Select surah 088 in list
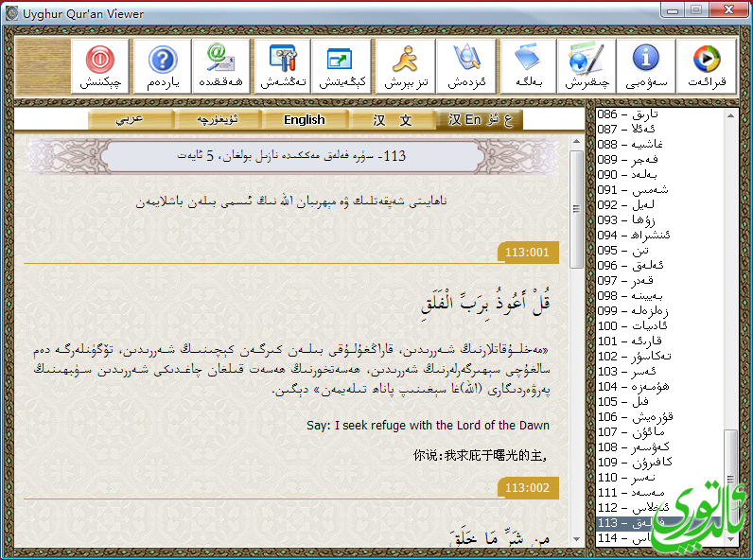The width and height of the screenshot is (753, 560). point(659,144)
